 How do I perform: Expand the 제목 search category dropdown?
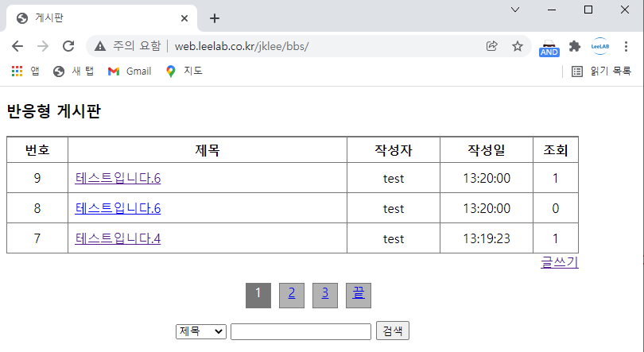(x=201, y=331)
